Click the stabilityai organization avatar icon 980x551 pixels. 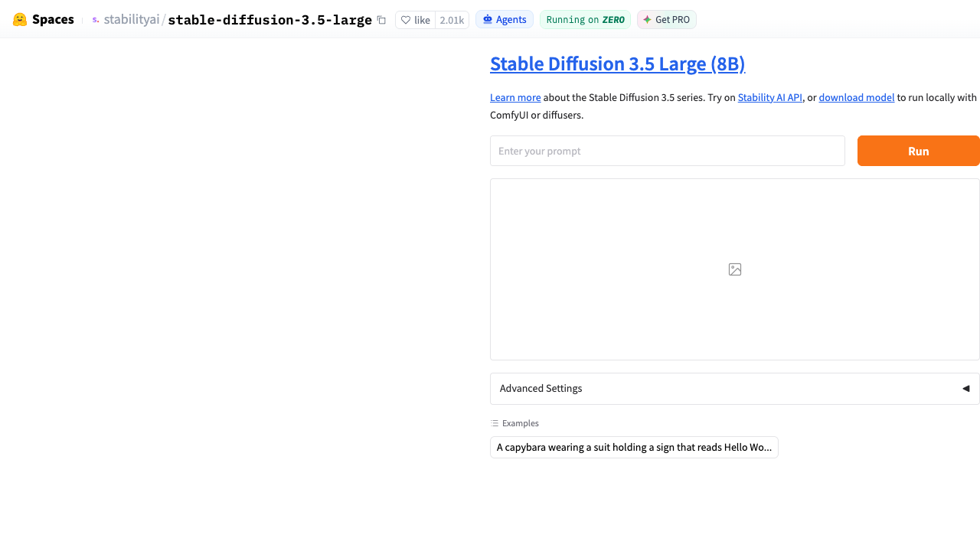(x=96, y=20)
